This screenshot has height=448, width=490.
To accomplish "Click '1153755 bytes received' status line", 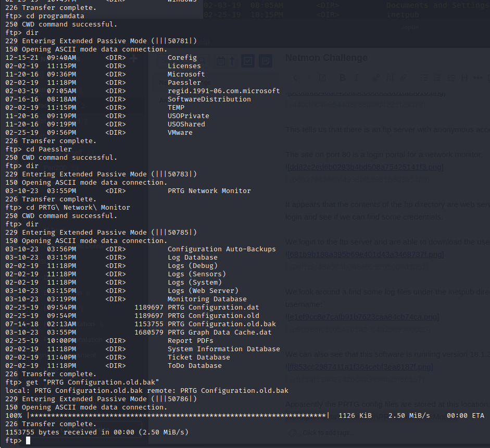I will (x=97, y=432).
